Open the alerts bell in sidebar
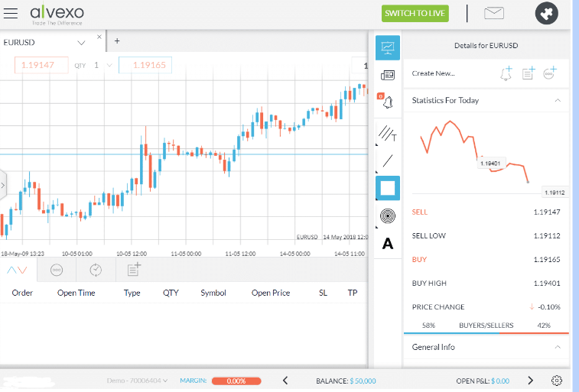Screen dimensions: 579x392 387,101
